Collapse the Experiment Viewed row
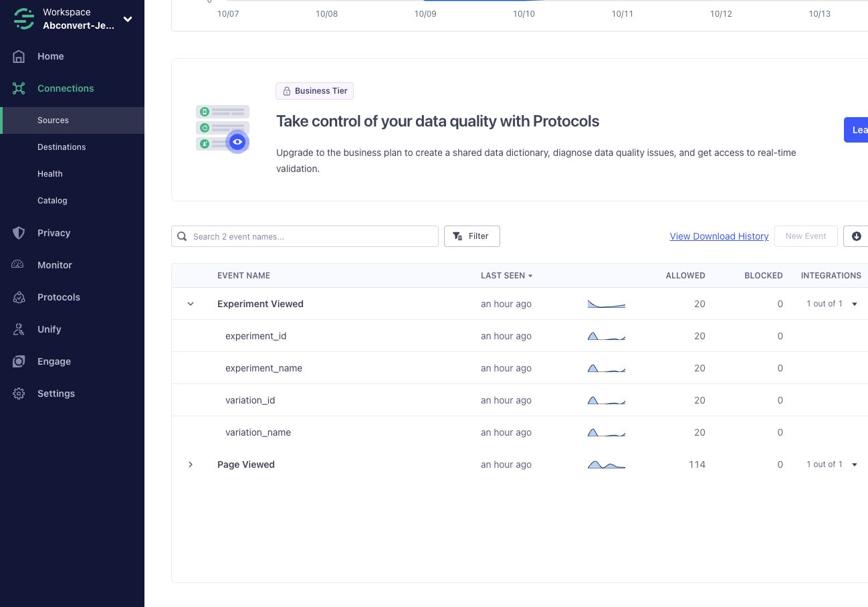 tap(191, 304)
